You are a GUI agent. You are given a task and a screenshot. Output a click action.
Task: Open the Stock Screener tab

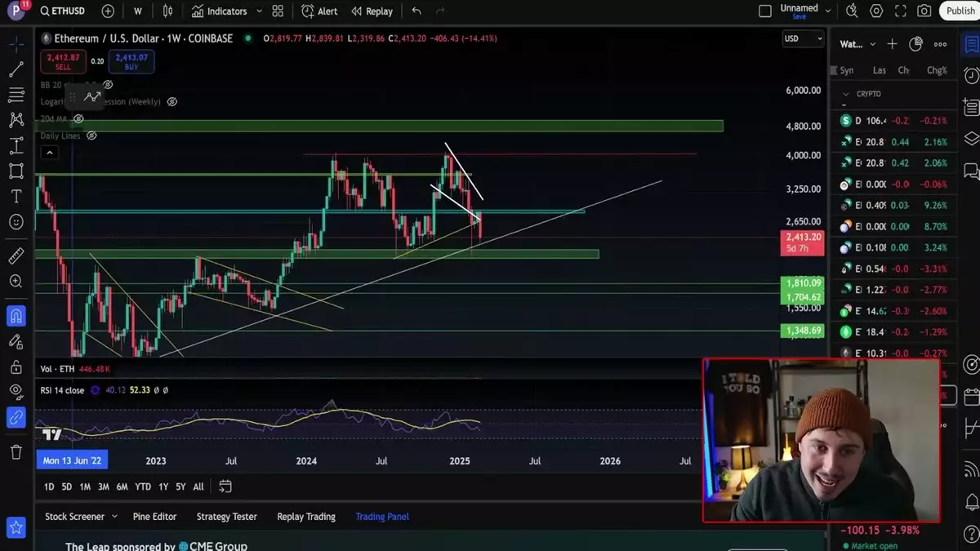pyautogui.click(x=74, y=517)
